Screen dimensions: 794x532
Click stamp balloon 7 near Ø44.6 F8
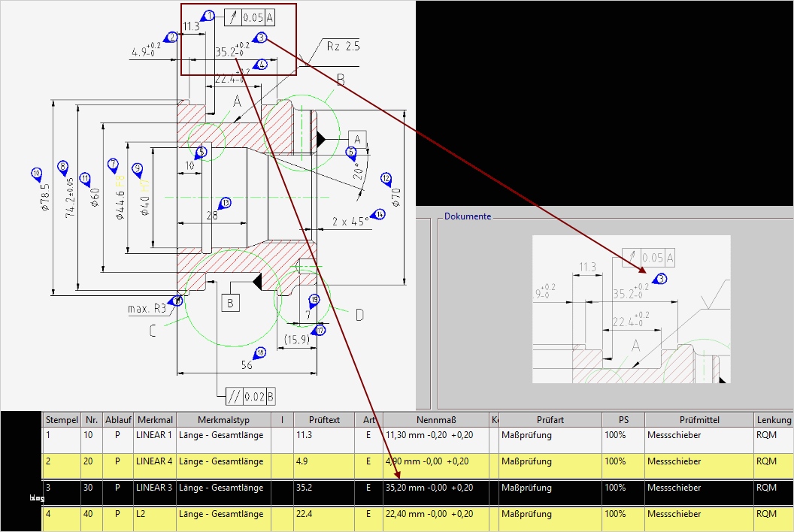(x=113, y=165)
